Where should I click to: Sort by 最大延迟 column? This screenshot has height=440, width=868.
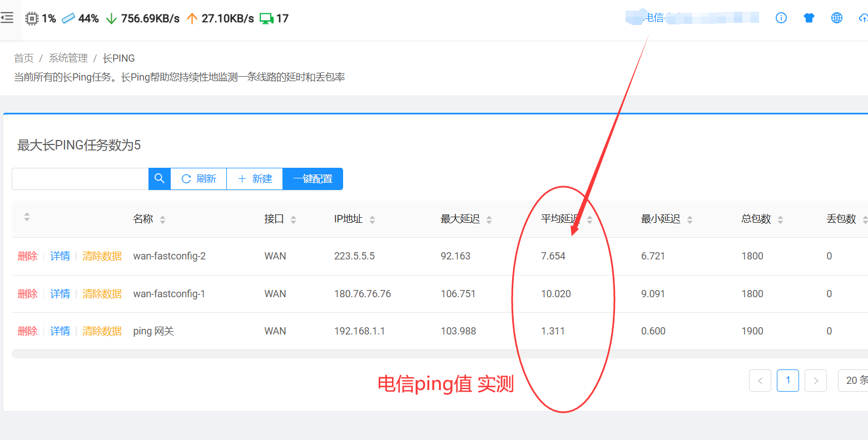pos(489,220)
